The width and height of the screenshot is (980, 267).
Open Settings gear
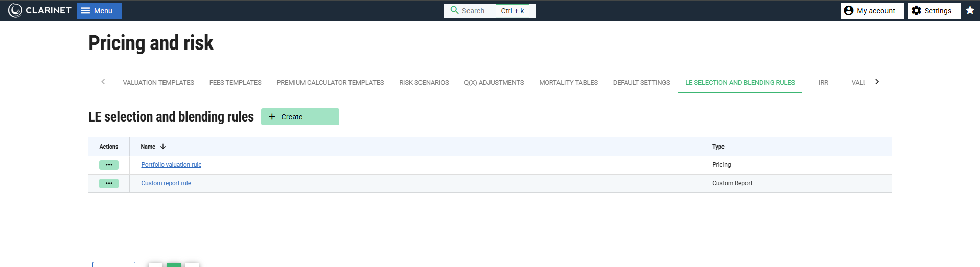point(934,11)
